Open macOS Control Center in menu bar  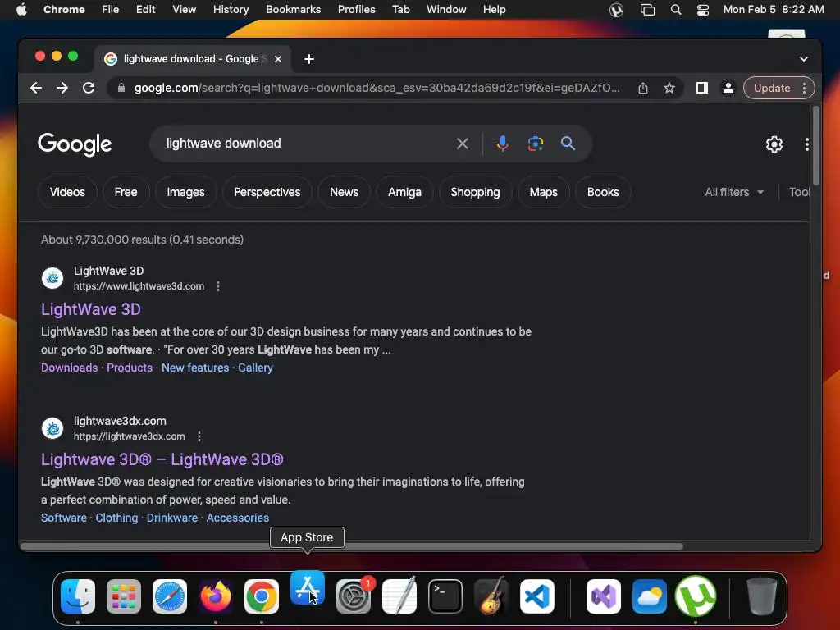703,10
